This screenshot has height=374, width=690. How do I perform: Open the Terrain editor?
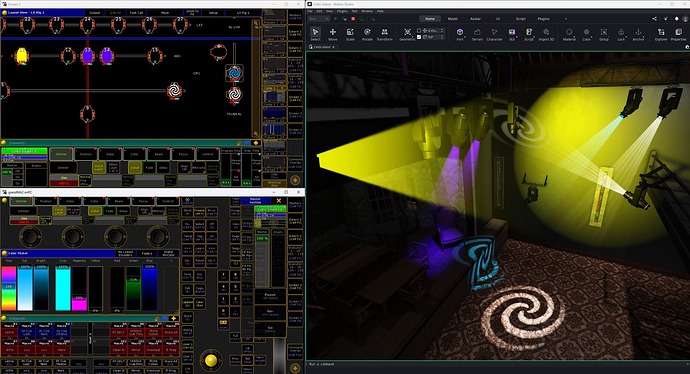pyautogui.click(x=477, y=33)
